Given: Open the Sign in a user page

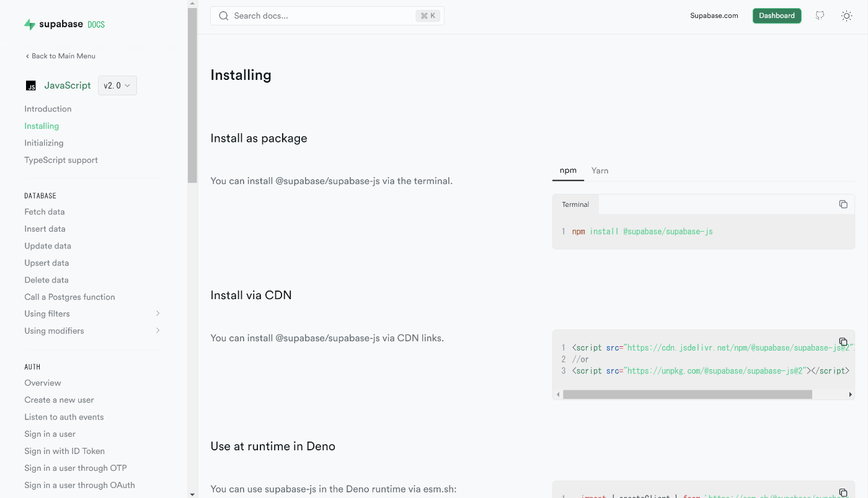Looking at the screenshot, I should pyautogui.click(x=50, y=434).
